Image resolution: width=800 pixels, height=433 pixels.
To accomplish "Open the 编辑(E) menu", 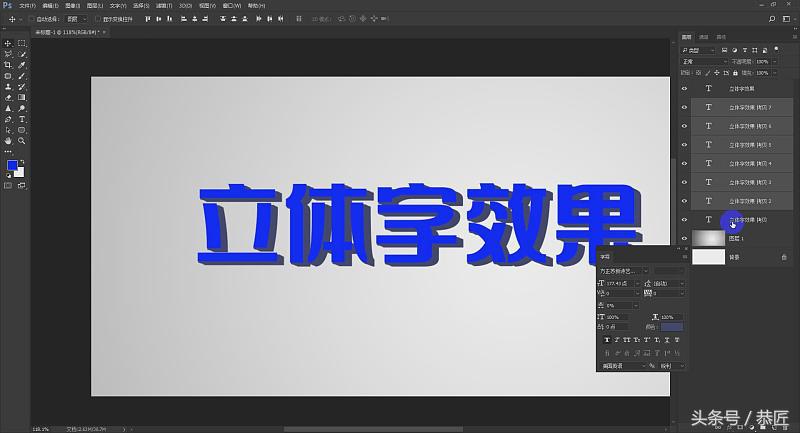I will tap(50, 6).
